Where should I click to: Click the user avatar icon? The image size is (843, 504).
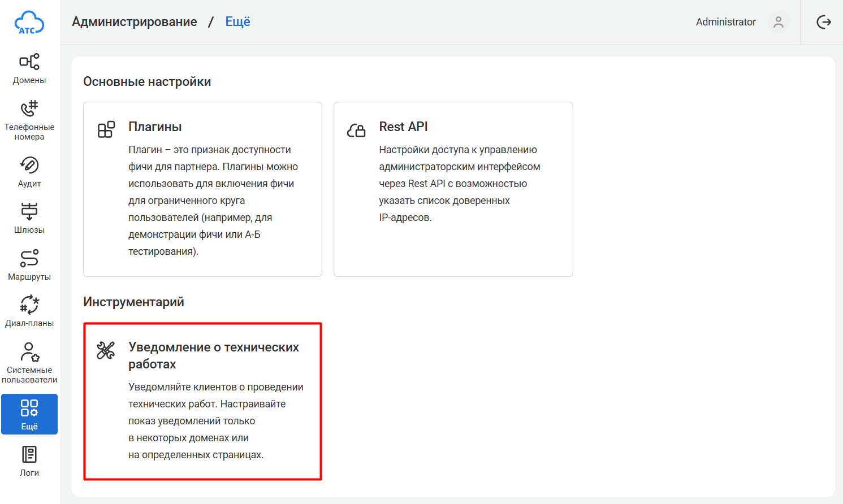pos(779,22)
